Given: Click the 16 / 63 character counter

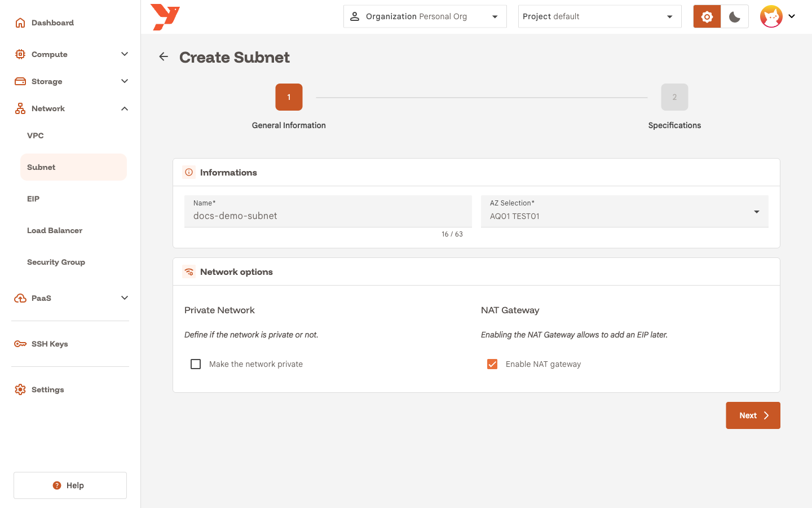Looking at the screenshot, I should tap(452, 234).
